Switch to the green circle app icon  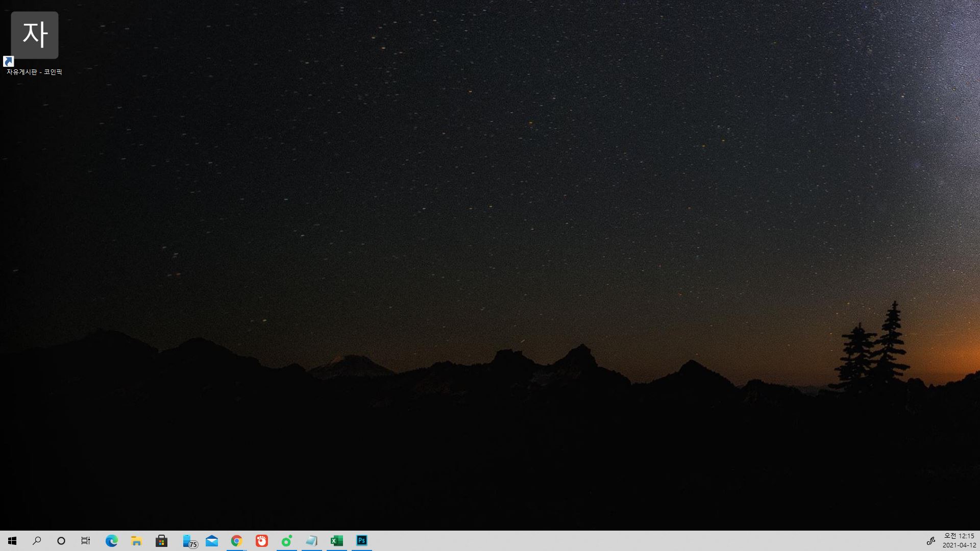(x=287, y=541)
